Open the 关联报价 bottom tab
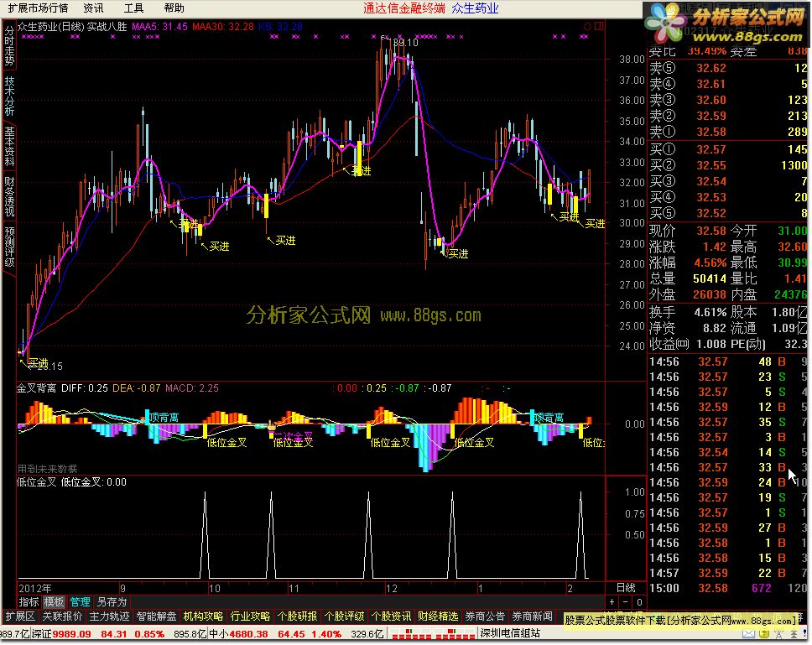The image size is (812, 645). click(62, 616)
